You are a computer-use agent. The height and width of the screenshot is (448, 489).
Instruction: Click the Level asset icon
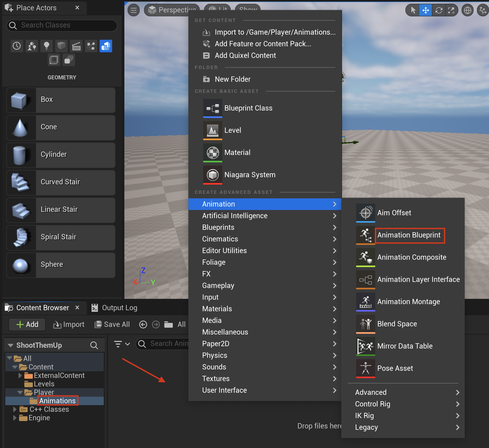(213, 130)
